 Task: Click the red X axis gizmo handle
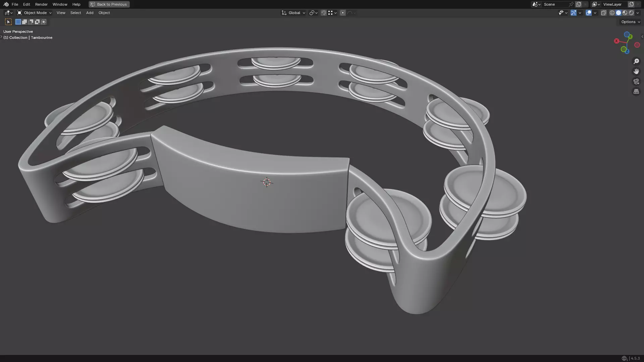pos(616,41)
